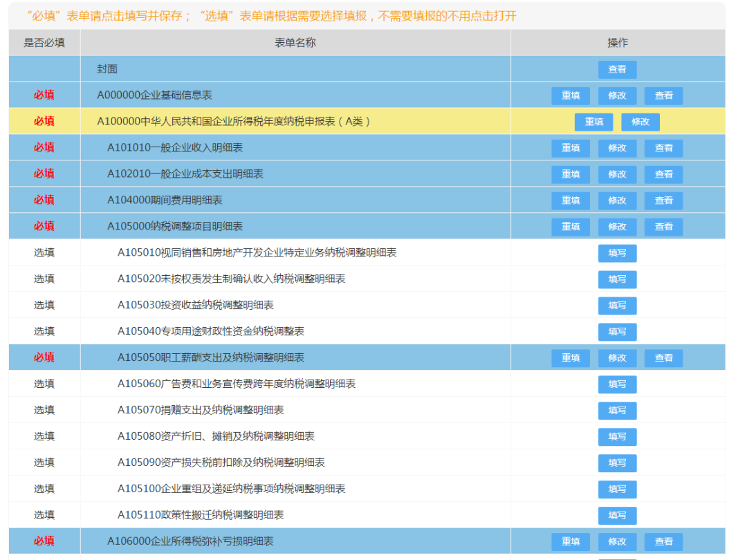
Task: Select A105080资产折旧、摊销 form name
Action: (216, 436)
